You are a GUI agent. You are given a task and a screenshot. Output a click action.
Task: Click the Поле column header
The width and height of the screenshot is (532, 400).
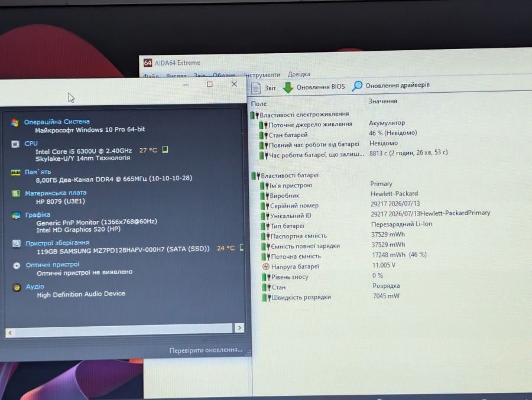coord(259,103)
